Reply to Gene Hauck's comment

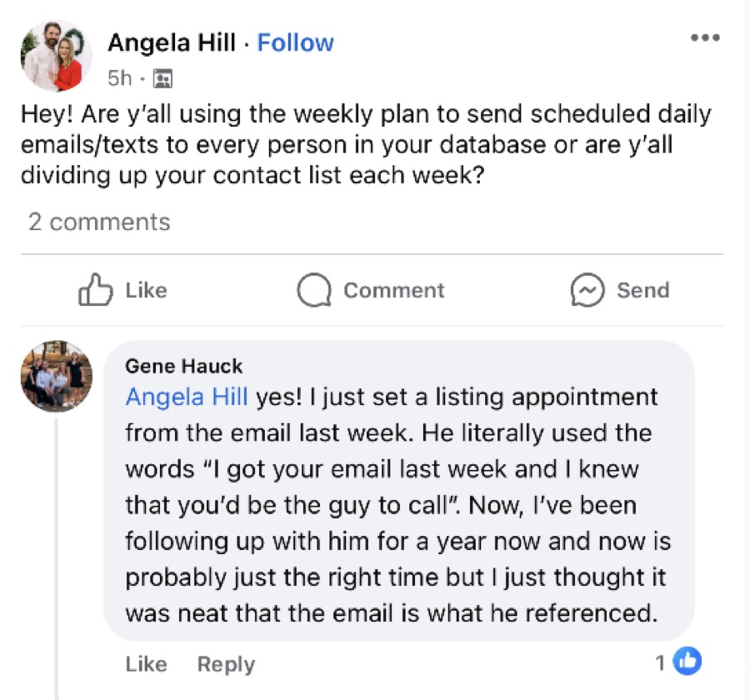[x=226, y=664]
